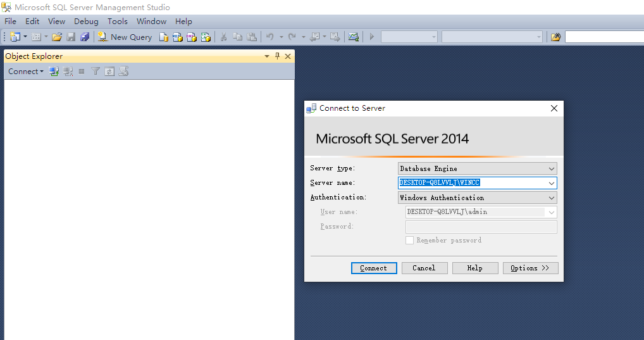
Task: Click the New Project toolbar icon
Action: pos(15,37)
